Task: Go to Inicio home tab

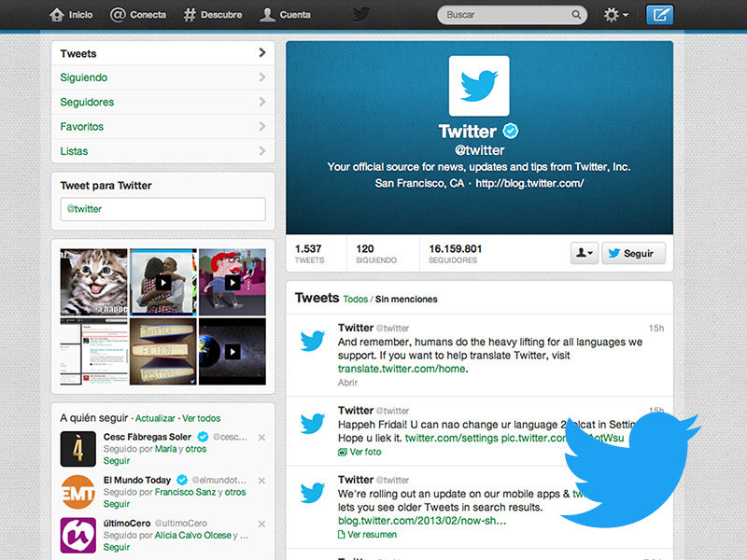Action: (x=71, y=15)
